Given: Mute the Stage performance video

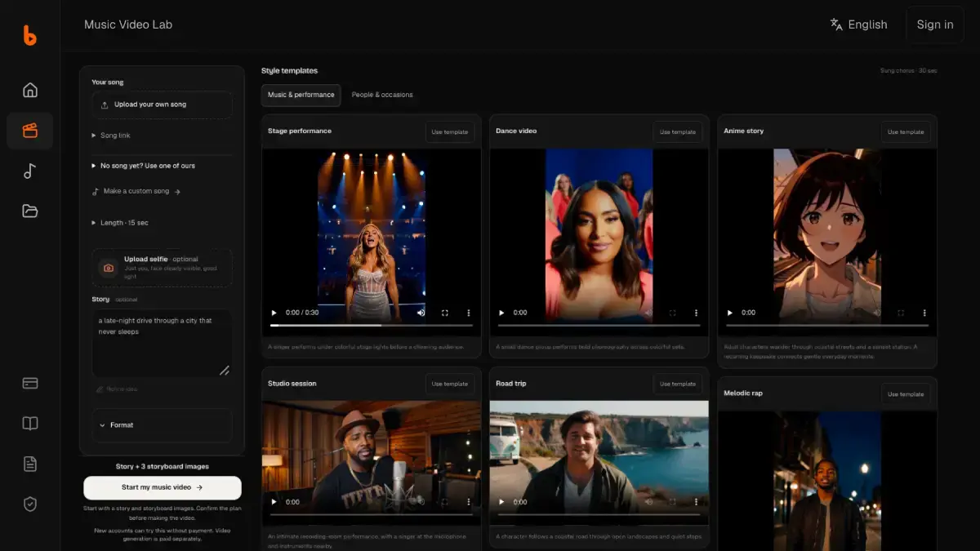Looking at the screenshot, I should click(x=421, y=313).
